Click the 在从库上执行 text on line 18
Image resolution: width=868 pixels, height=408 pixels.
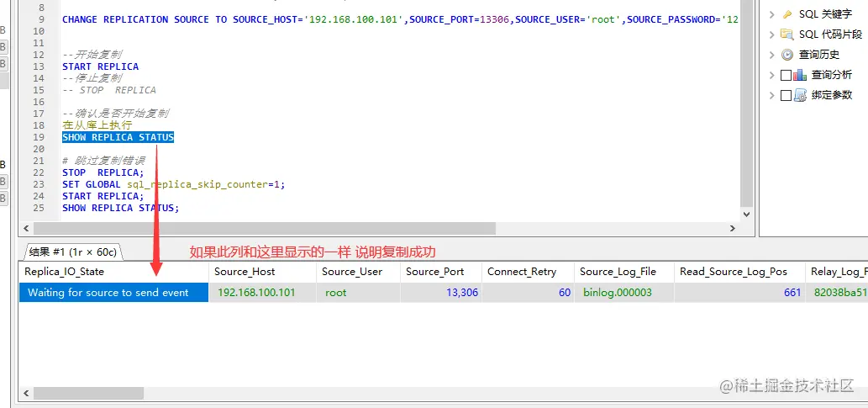tap(97, 125)
